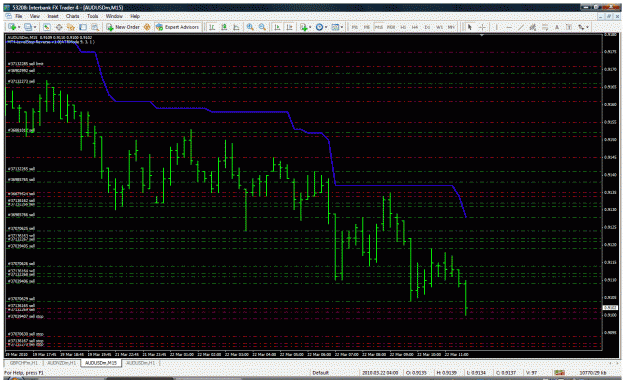Open the Profiles toolbar icon

tap(28, 27)
